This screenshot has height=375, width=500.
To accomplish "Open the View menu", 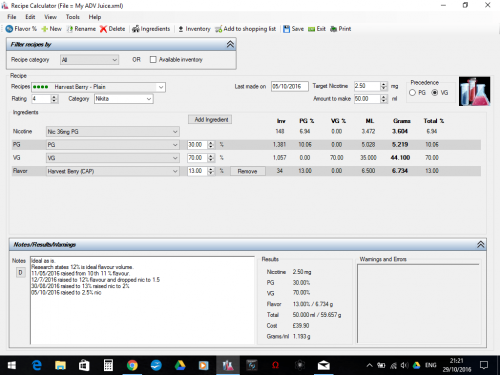I will (50, 17).
